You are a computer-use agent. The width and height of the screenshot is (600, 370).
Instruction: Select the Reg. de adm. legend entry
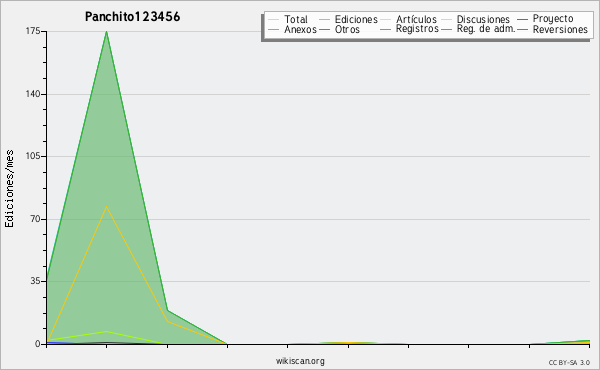(x=478, y=29)
